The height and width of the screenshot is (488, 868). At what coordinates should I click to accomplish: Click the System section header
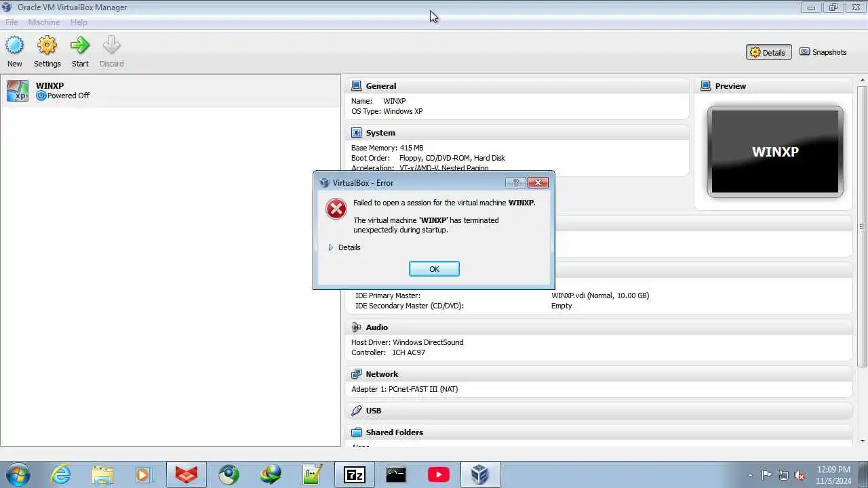(517, 133)
